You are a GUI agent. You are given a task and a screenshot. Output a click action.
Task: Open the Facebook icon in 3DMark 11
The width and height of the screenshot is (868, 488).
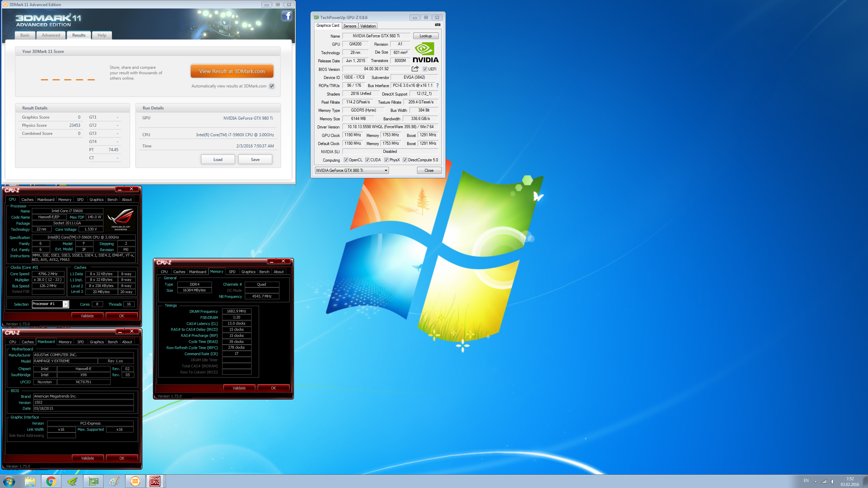[x=287, y=16]
